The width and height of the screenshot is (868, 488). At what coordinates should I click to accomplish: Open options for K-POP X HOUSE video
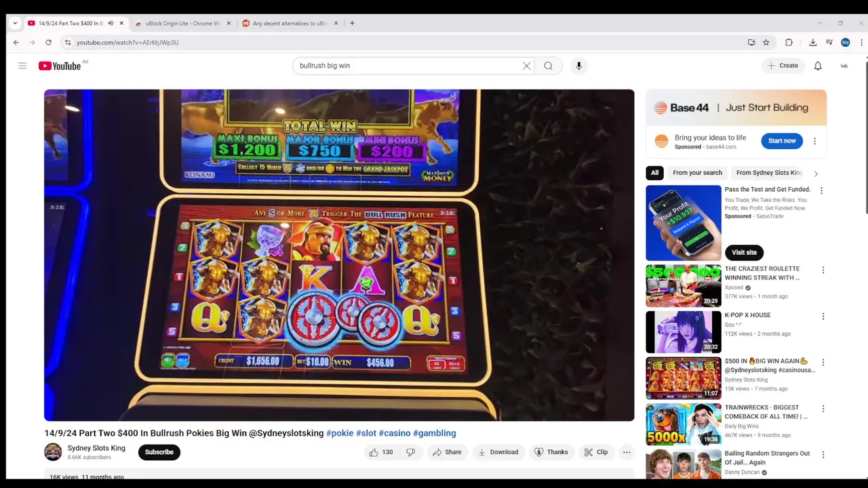(823, 317)
